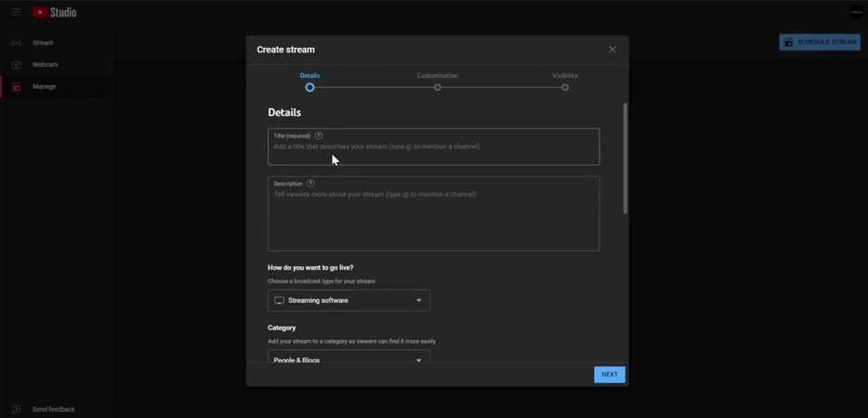Open the Manage calendar icon
This screenshot has height=418, width=868.
[x=16, y=87]
